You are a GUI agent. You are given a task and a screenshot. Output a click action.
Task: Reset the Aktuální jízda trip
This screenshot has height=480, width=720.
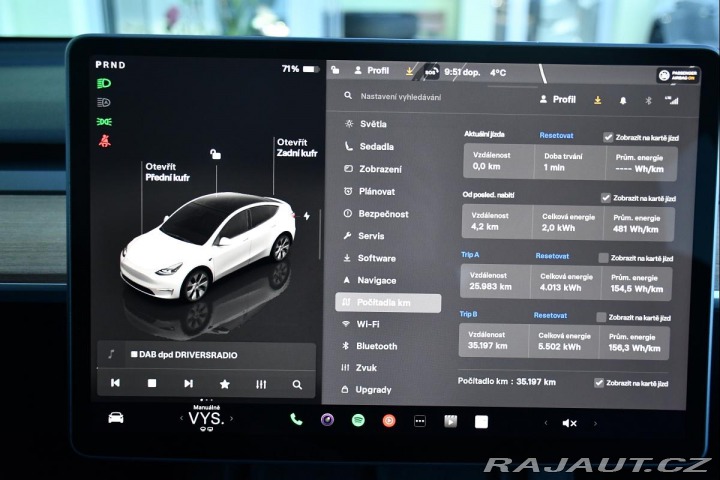pyautogui.click(x=556, y=136)
